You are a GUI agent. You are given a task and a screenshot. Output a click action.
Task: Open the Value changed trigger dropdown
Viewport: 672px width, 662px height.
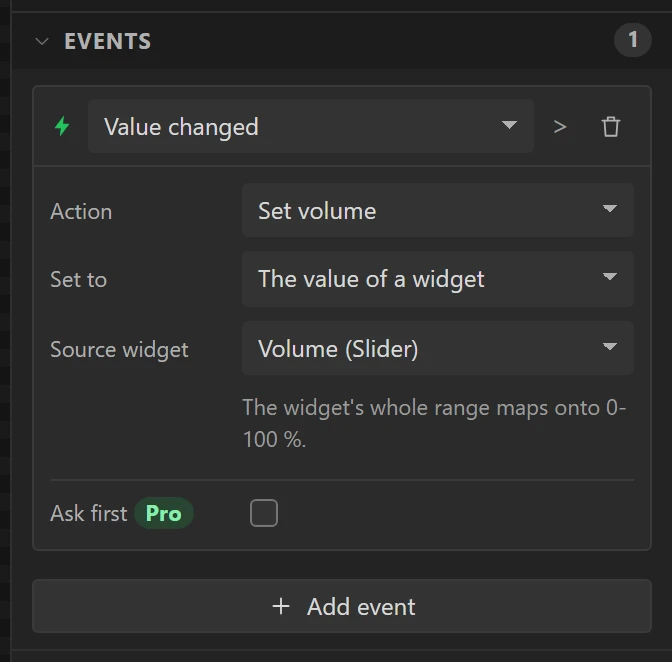311,126
